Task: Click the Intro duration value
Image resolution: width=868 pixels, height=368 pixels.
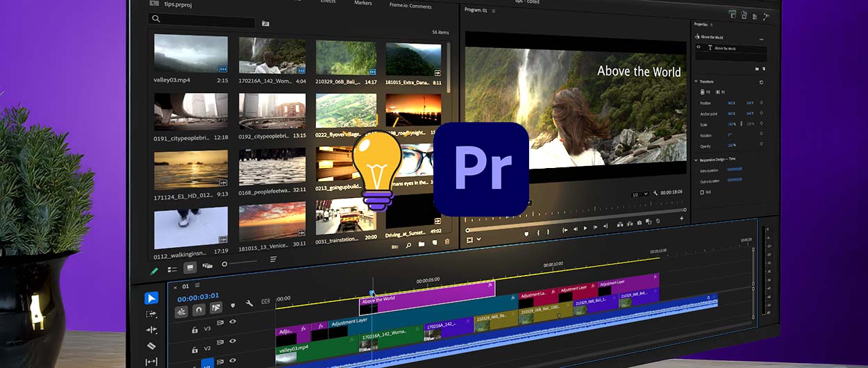Action: (735, 169)
